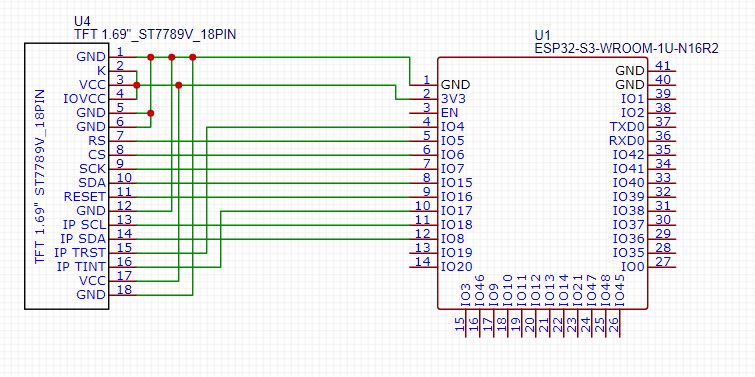Select the SCK pin label on U4

click(x=93, y=169)
